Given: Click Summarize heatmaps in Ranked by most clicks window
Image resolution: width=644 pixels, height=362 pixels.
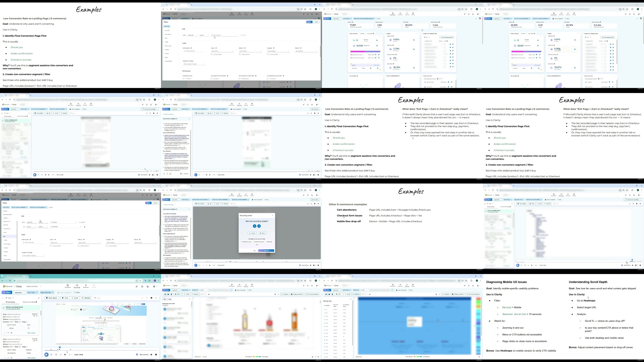Looking at the screenshot, I should [312, 294].
